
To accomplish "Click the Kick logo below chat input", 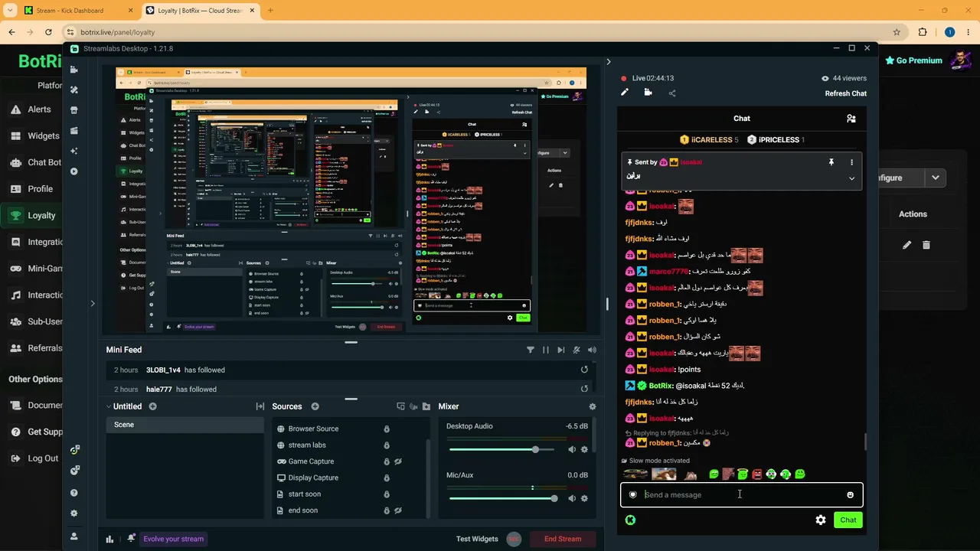I will [x=630, y=520].
